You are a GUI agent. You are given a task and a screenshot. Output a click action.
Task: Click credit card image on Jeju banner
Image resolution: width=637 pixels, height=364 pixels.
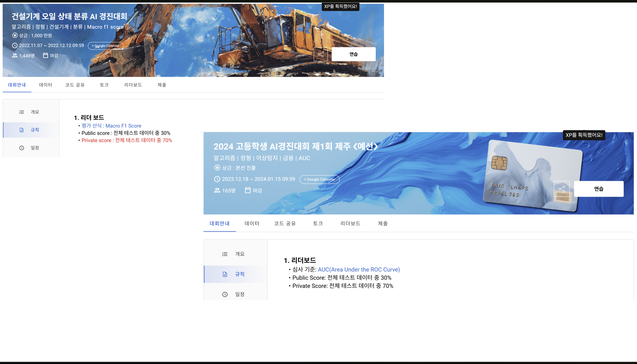coord(532,176)
